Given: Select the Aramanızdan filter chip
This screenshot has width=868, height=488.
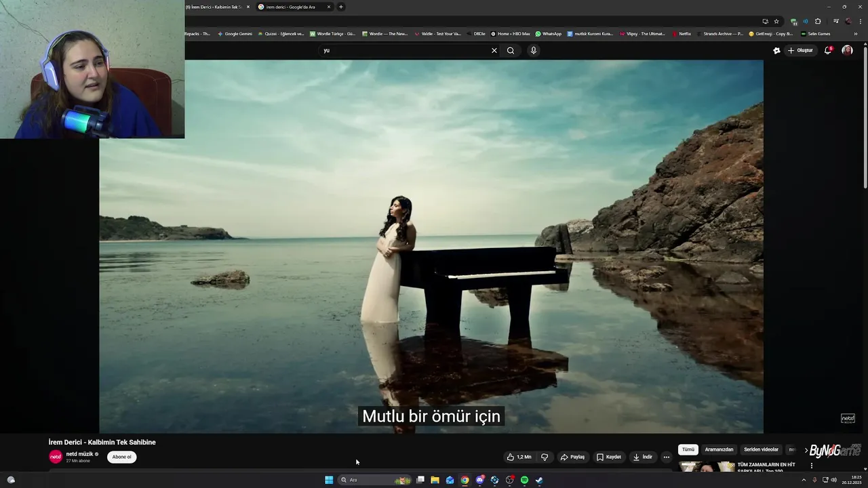Looking at the screenshot, I should tap(719, 449).
